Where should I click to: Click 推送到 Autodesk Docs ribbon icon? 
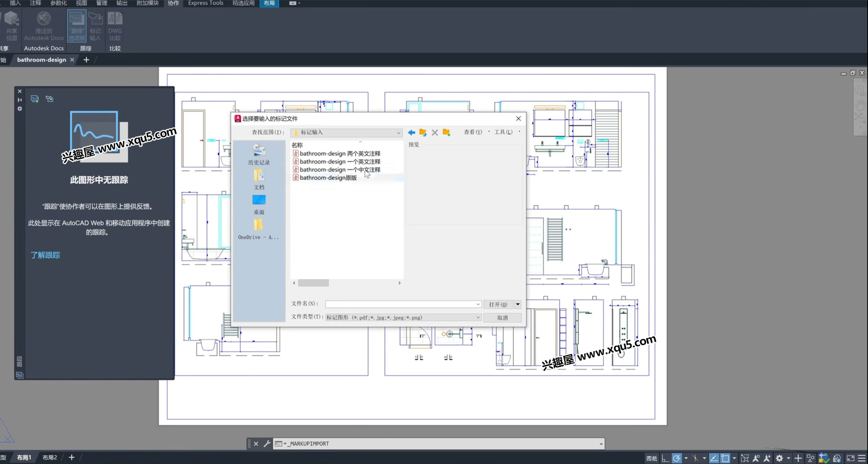pos(43,26)
